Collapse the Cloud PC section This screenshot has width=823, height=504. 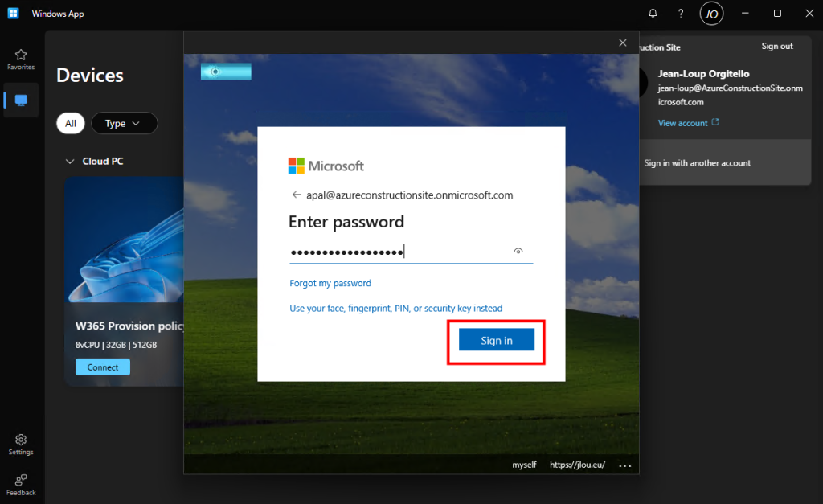click(x=69, y=161)
